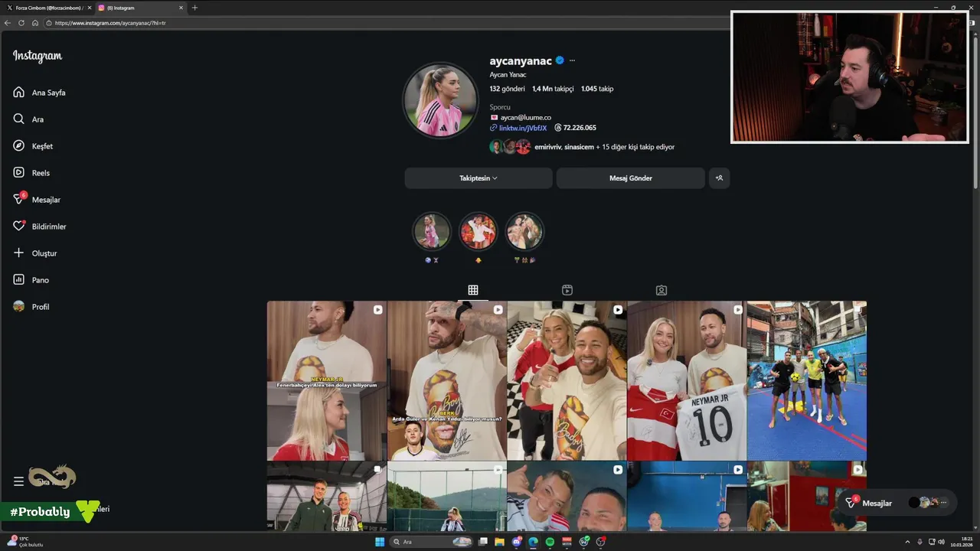Screen dimensions: 980x551
Task: Open the Instagram logo home link
Action: pyautogui.click(x=38, y=56)
